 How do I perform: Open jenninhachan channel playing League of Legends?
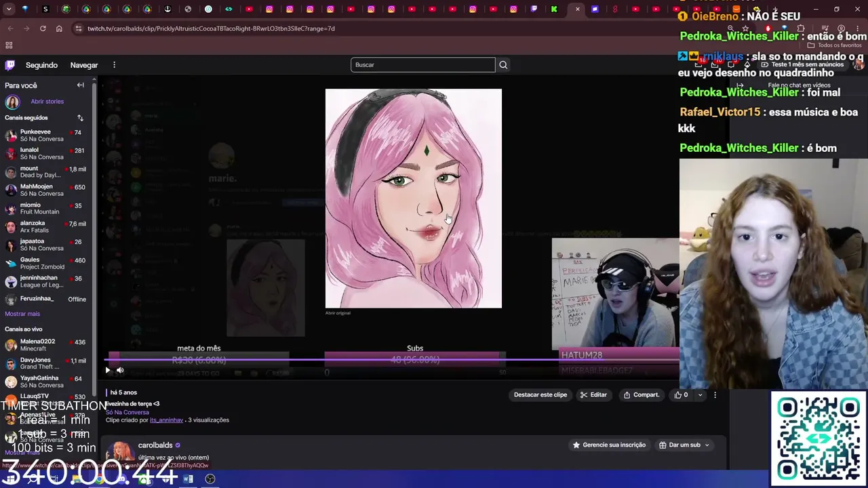[x=45, y=281]
